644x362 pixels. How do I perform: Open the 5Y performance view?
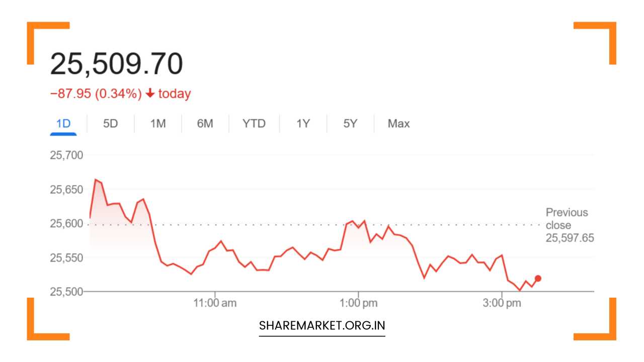[x=350, y=123]
